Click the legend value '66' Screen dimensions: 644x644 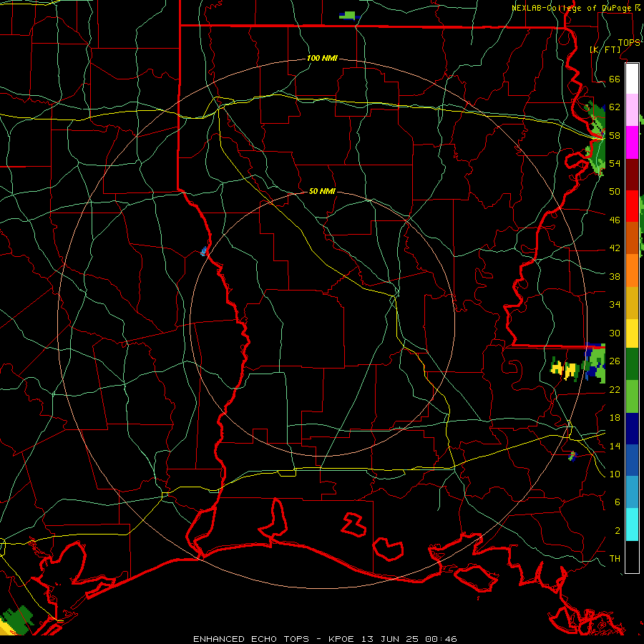615,79
